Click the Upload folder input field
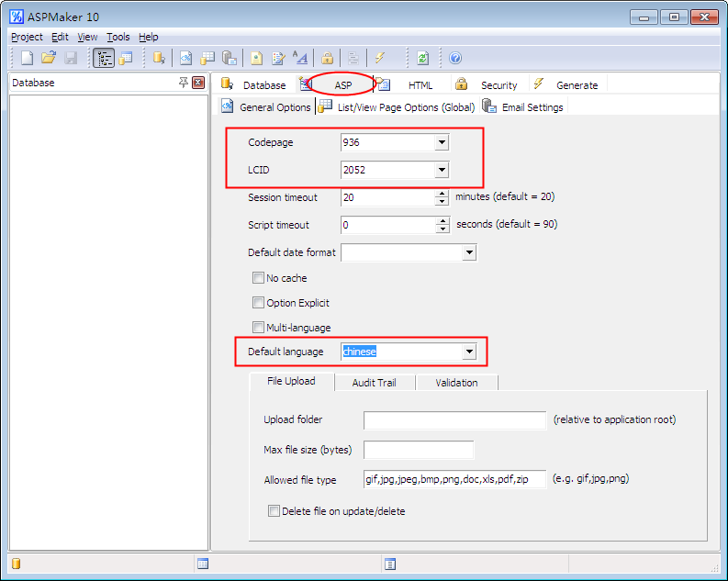The width and height of the screenshot is (728, 581). tap(455, 420)
